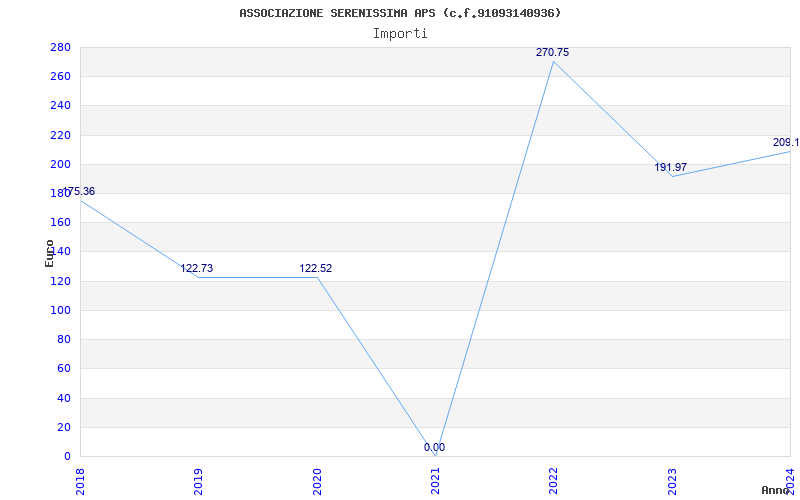Screen dimensions: 800x500
Task: Click the 209.1 data label at right edge
Action: click(786, 142)
